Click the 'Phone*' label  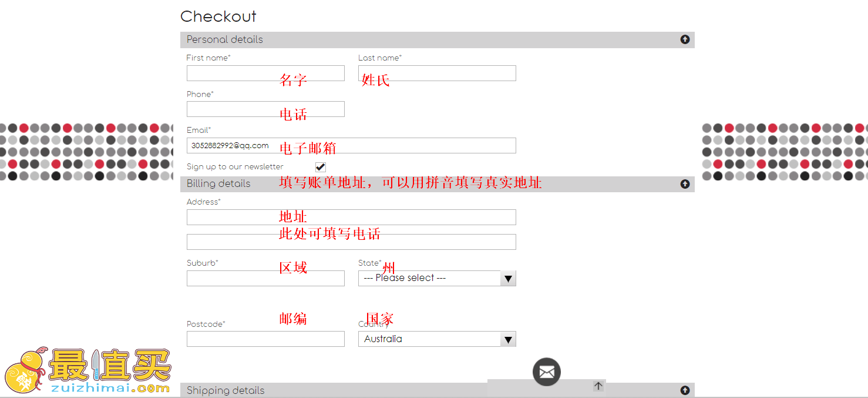pyautogui.click(x=200, y=94)
